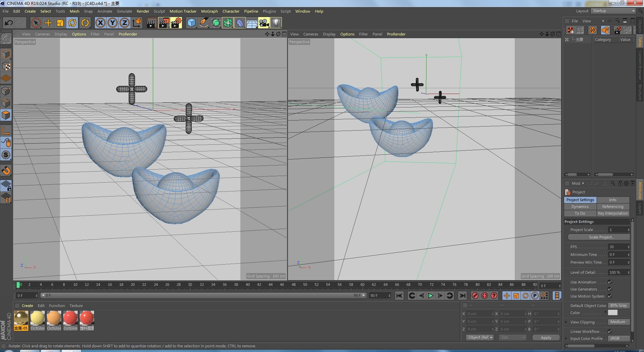Viewport: 644px width, 352px height.
Task: Render the active view clapperboard icon
Action: click(x=151, y=23)
